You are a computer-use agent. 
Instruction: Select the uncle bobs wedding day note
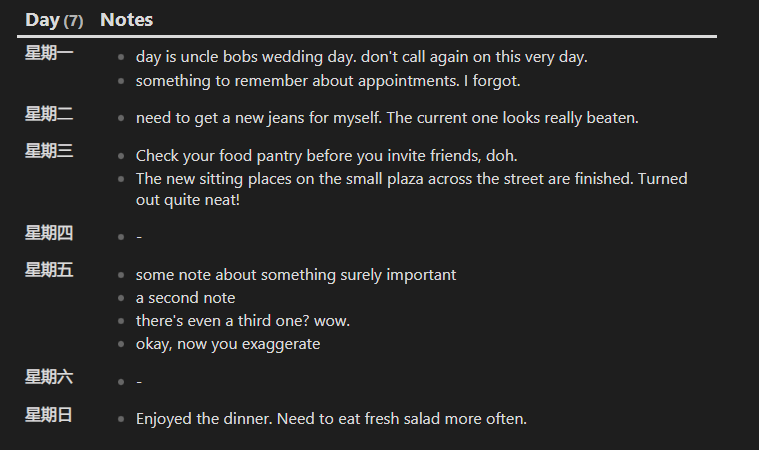pyautogui.click(x=362, y=57)
